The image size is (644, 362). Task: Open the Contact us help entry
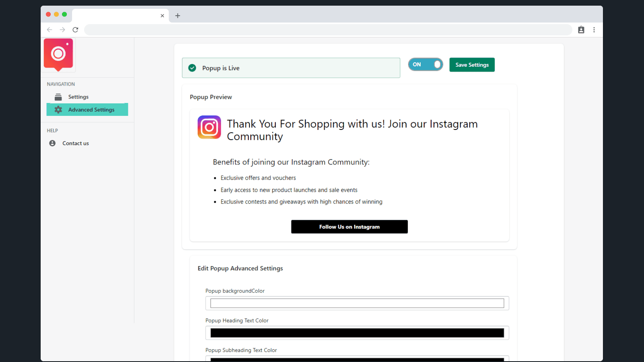(x=75, y=143)
